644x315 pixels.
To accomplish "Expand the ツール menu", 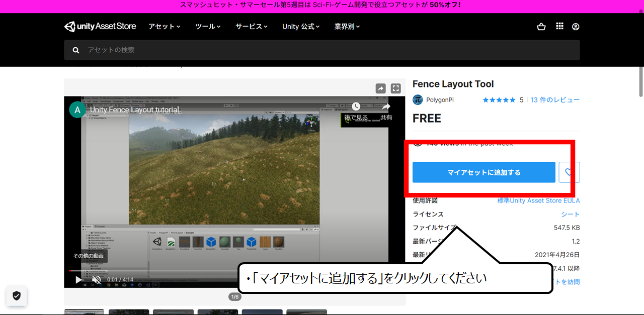I will 208,27.
